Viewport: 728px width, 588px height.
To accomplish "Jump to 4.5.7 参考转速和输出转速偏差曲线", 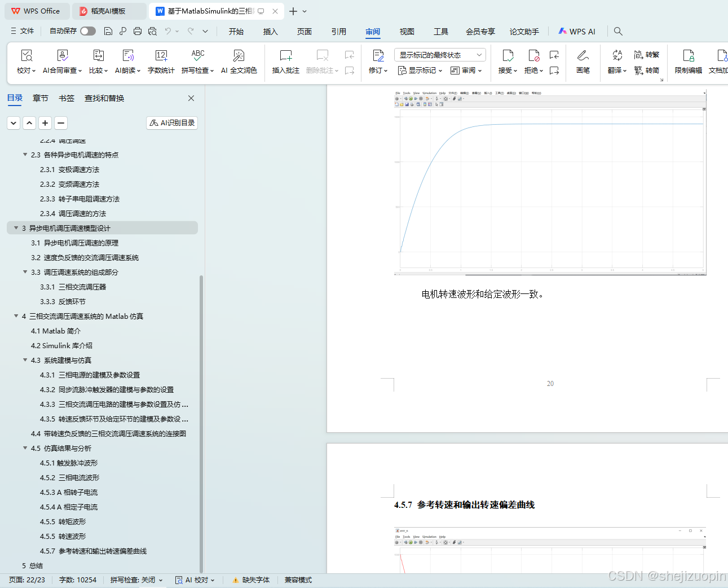I will tap(93, 551).
